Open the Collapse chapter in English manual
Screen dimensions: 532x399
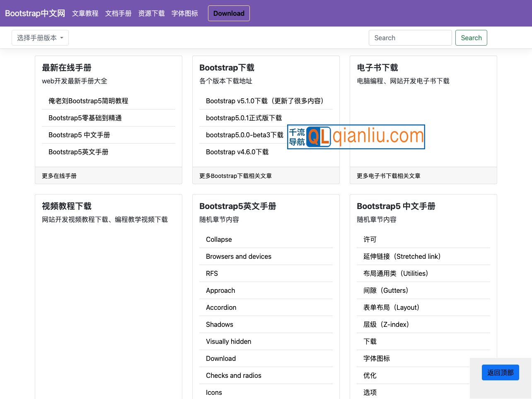(x=219, y=239)
